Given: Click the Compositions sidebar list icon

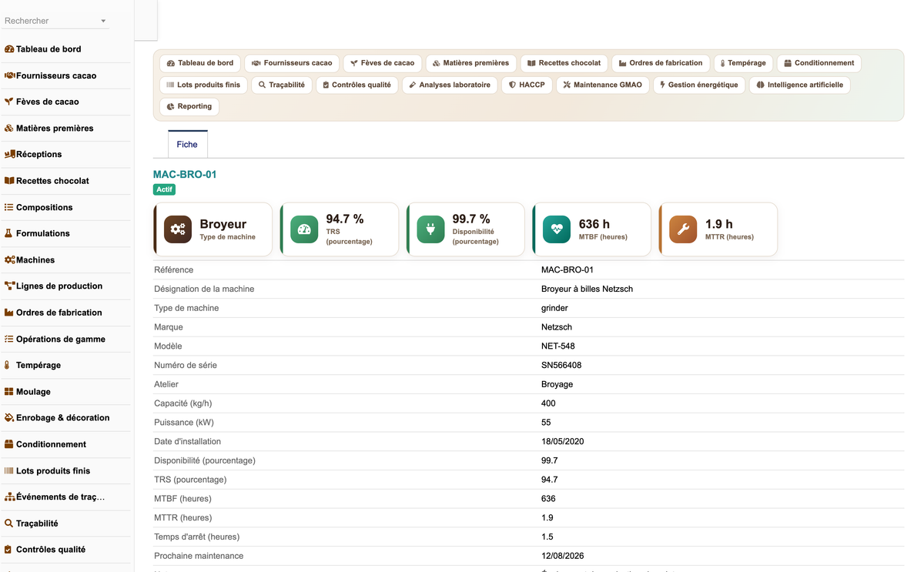Looking at the screenshot, I should pyautogui.click(x=9, y=207).
